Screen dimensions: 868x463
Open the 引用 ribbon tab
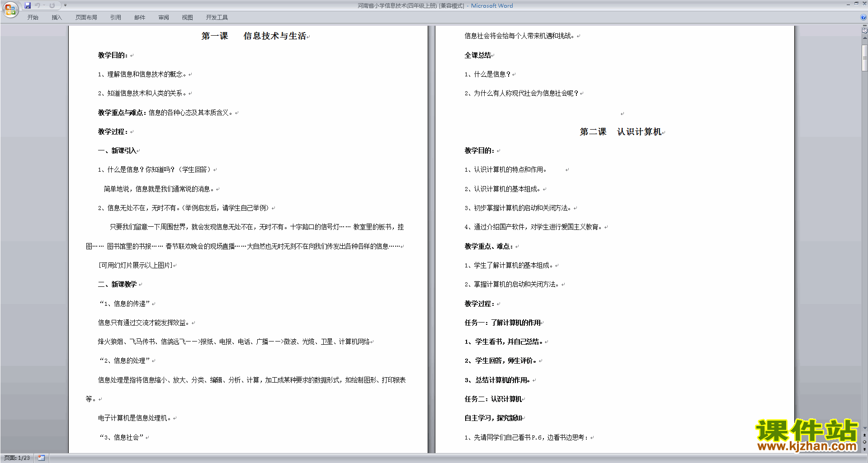tap(115, 18)
